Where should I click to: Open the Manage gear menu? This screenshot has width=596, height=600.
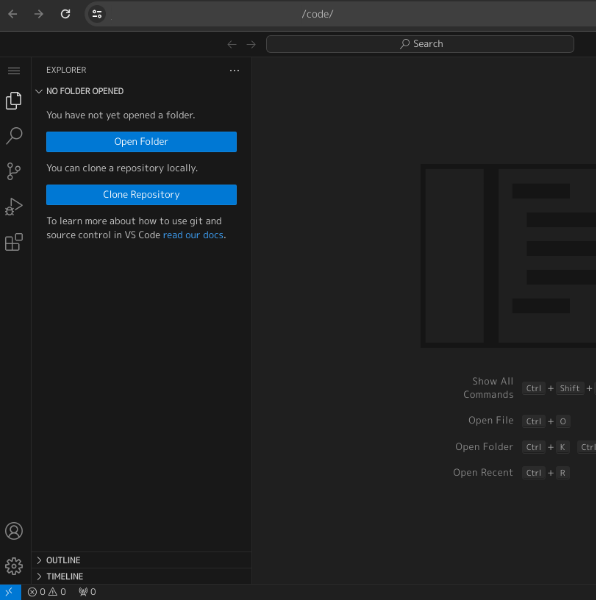(14, 566)
